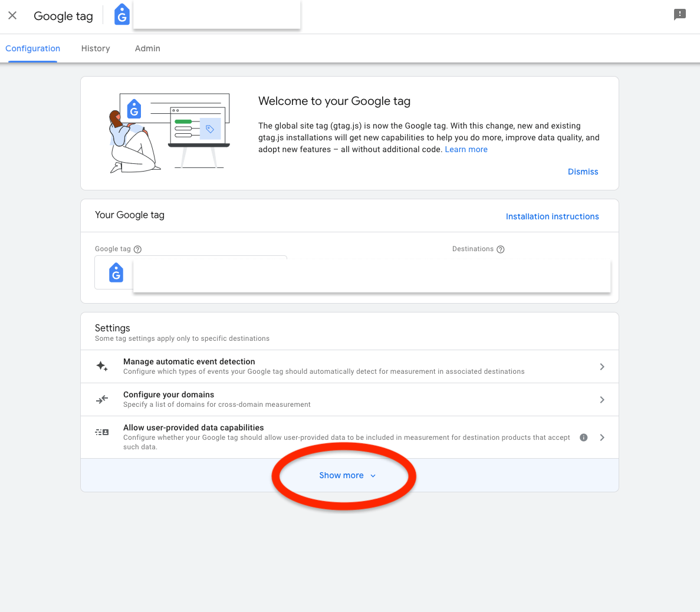700x612 pixels.
Task: Click the Your Google tag heading
Action: coord(130,215)
